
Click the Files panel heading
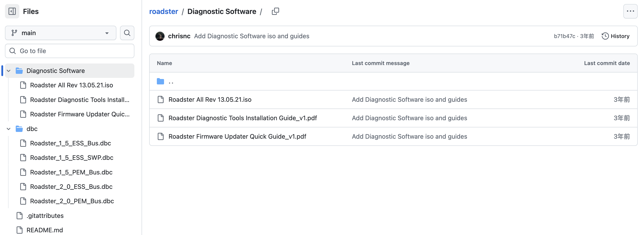pyautogui.click(x=31, y=11)
